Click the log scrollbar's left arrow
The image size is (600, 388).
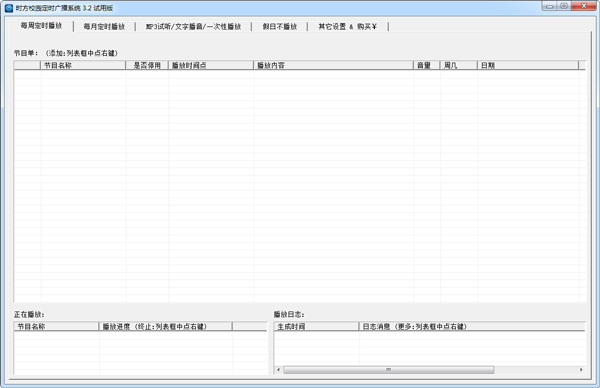click(x=278, y=370)
